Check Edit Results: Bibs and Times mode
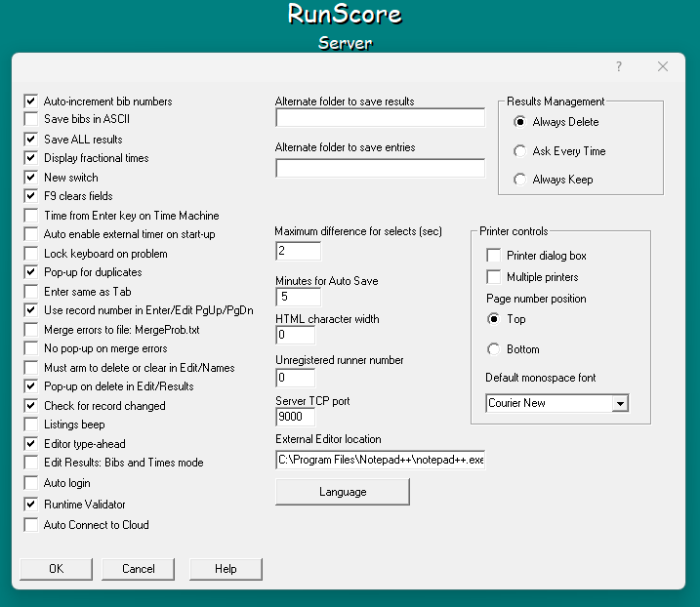The height and width of the screenshot is (607, 700). [31, 463]
